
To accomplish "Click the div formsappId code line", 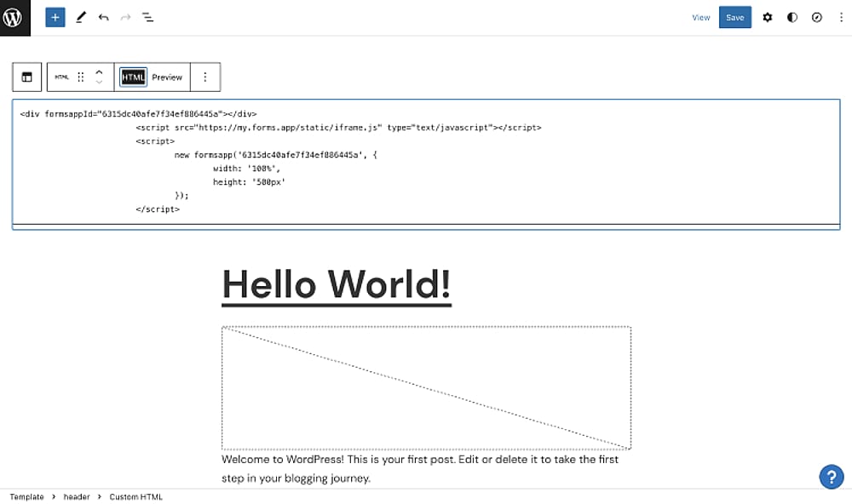I will point(138,113).
